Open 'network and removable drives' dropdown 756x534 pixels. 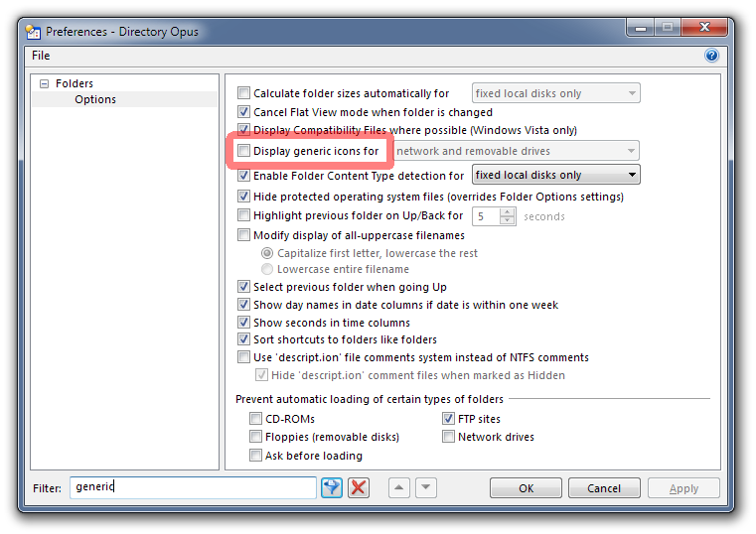point(517,151)
